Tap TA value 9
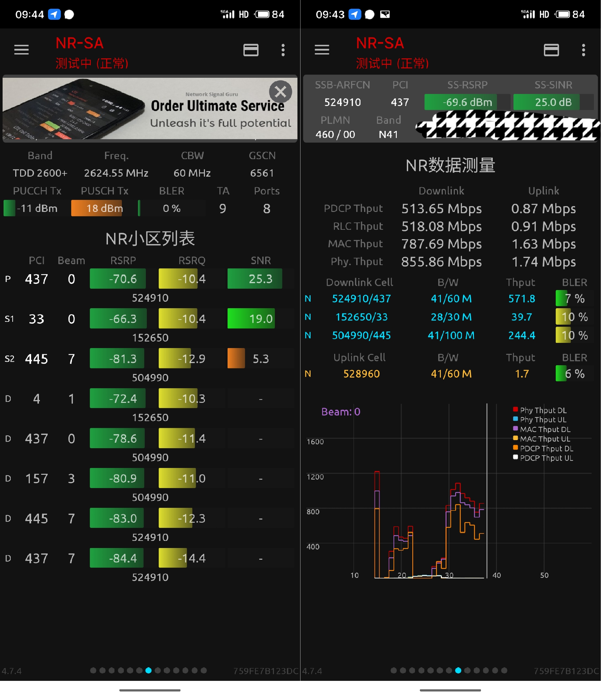Image resolution: width=601 pixels, height=700 pixels. pos(222,208)
